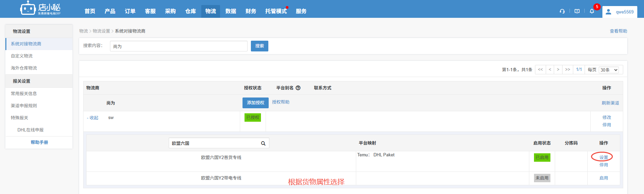Screen dimensions: 644x194
Task: Open the 产品 menu
Action: tap(110, 11)
